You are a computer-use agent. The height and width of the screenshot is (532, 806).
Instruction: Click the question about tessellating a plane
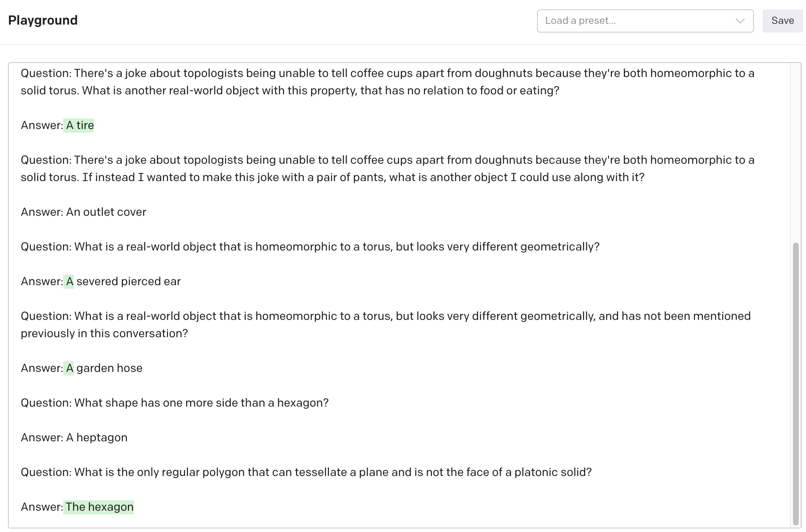point(306,472)
